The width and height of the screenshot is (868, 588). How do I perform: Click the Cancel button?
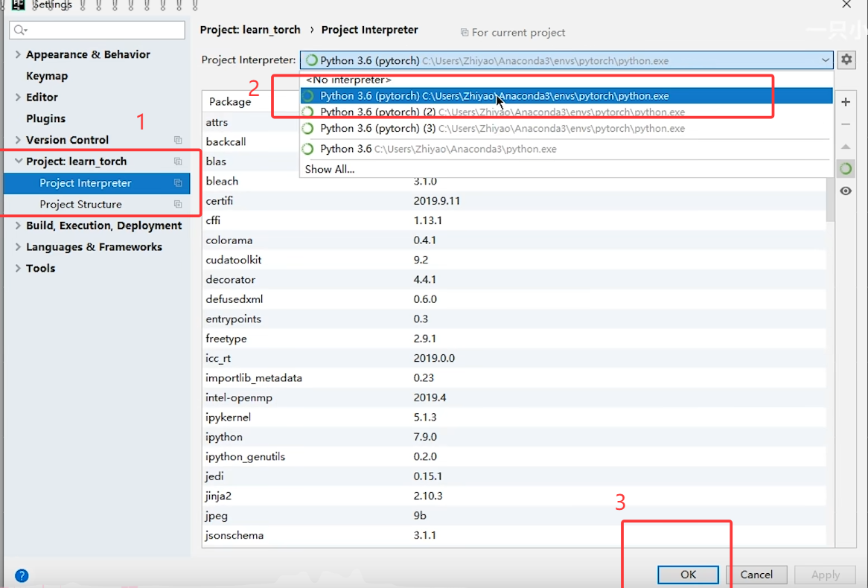[756, 575]
